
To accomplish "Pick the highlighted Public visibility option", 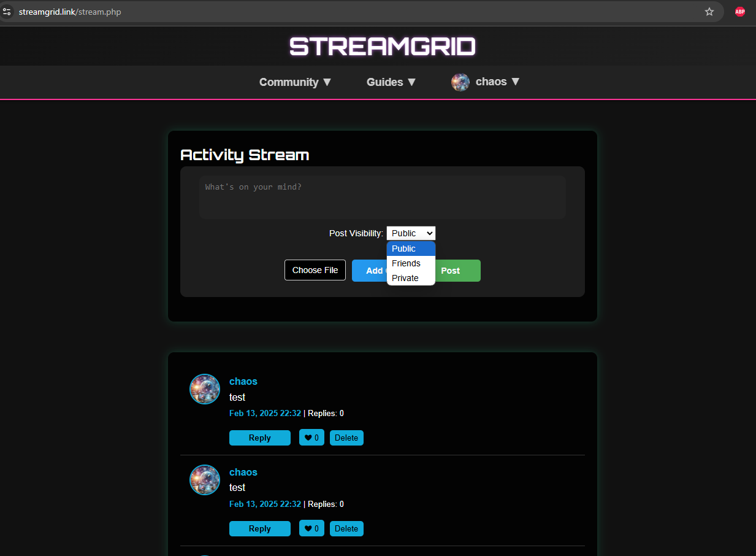I will [404, 249].
